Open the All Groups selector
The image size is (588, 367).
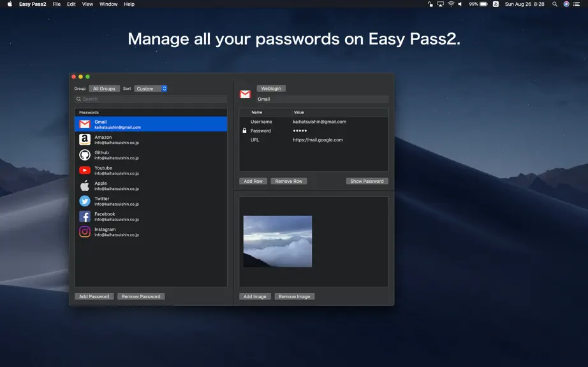coord(104,89)
